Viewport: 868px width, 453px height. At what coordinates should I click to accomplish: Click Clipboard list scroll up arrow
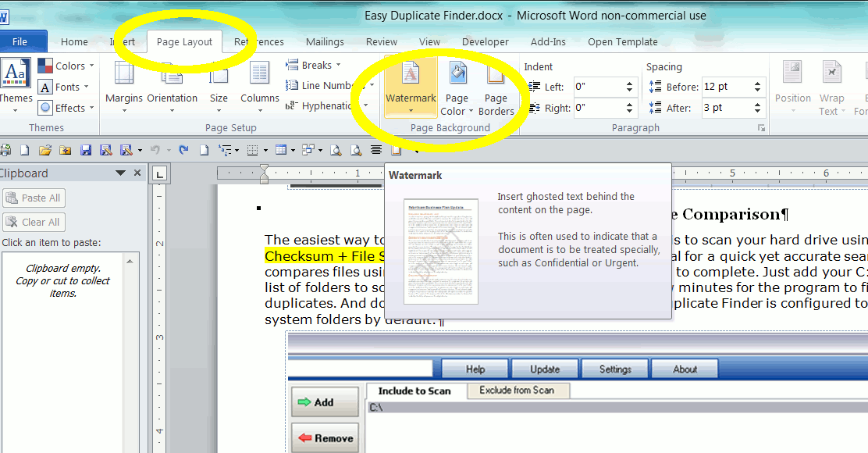click(x=130, y=262)
